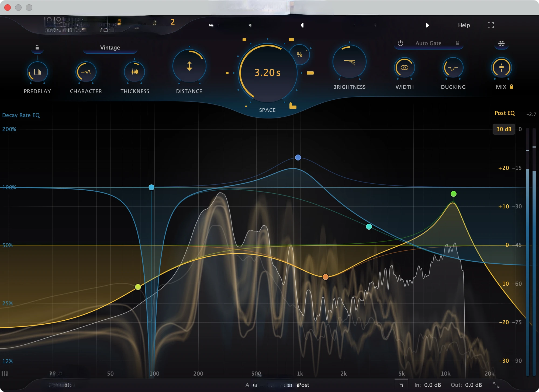This screenshot has height=392, width=539.
Task: Click the A/B state A button
Action: (247, 385)
